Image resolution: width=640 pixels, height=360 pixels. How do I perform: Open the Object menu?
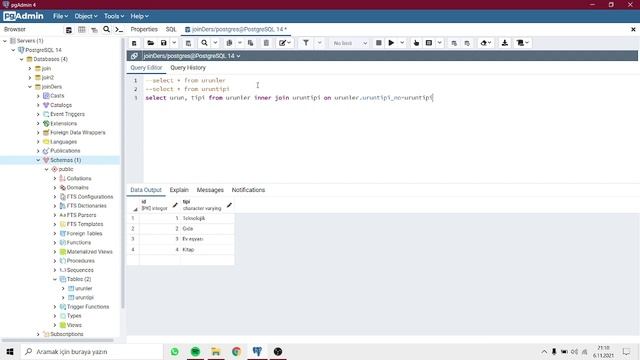[x=86, y=16]
